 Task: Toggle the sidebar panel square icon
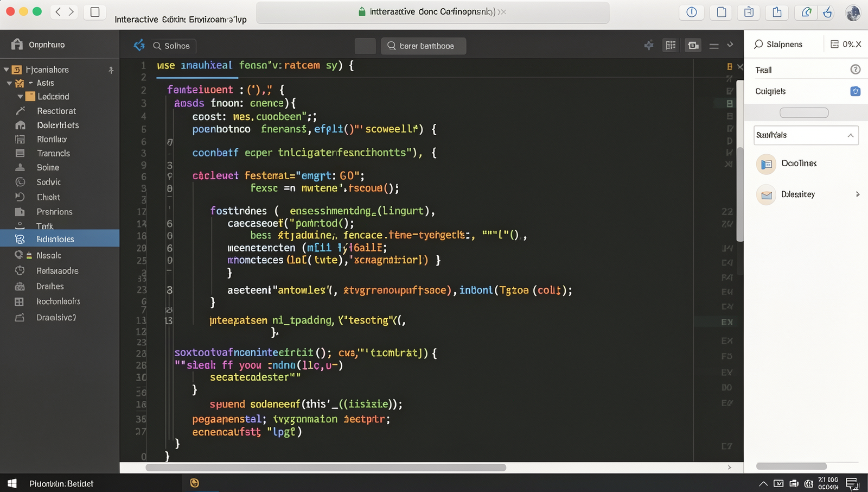(95, 12)
